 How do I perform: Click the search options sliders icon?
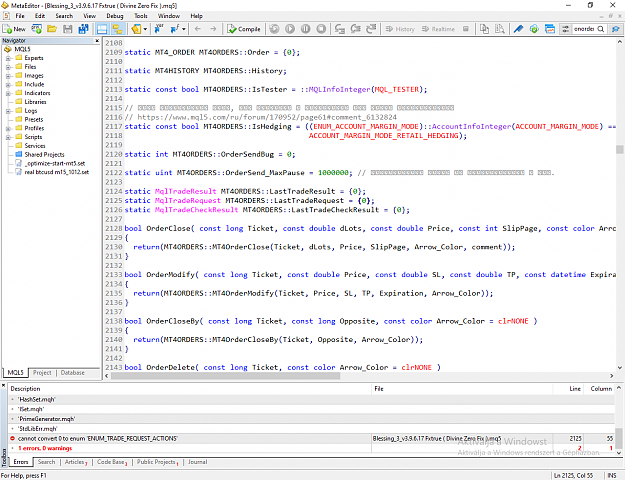[x=565, y=29]
